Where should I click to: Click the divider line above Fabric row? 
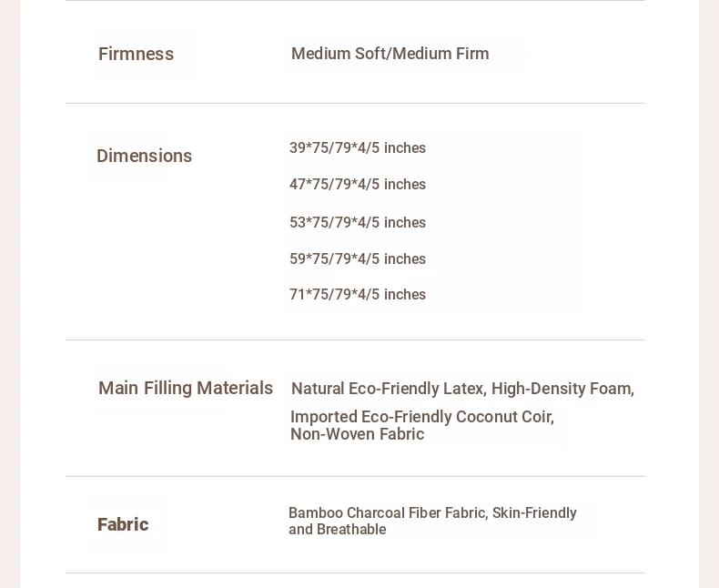click(355, 477)
